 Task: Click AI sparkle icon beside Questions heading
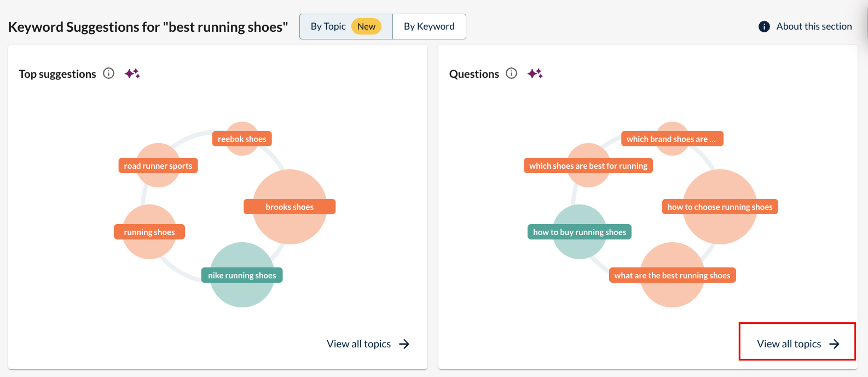[x=535, y=73]
